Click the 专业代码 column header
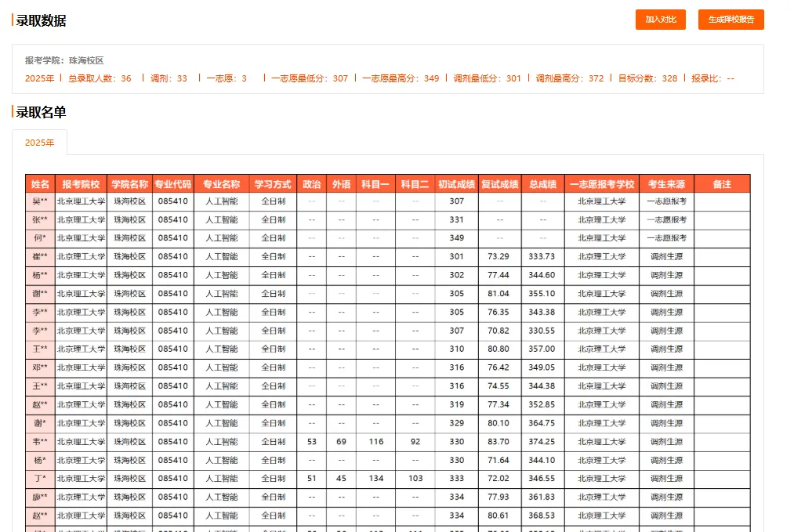Screen dimensions: 794x532 click(172, 184)
